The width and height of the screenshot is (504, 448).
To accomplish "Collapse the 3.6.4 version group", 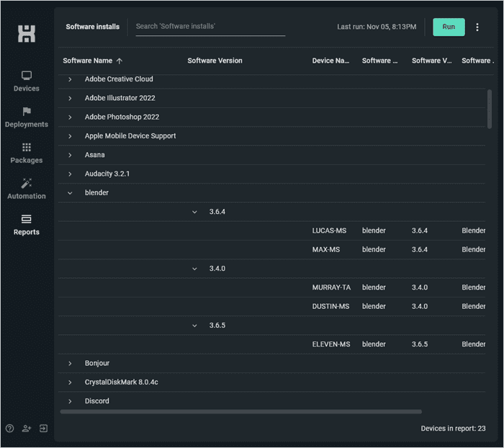I will (194, 212).
